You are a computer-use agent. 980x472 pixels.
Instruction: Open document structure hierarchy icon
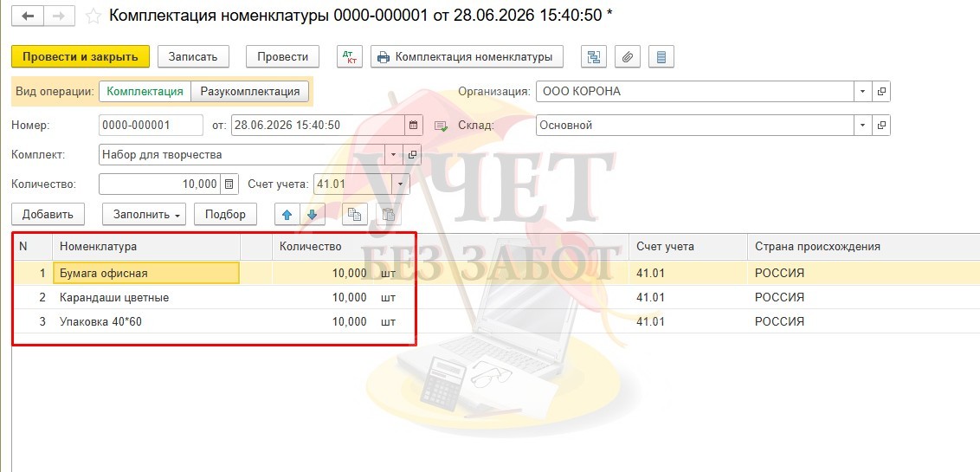(594, 57)
